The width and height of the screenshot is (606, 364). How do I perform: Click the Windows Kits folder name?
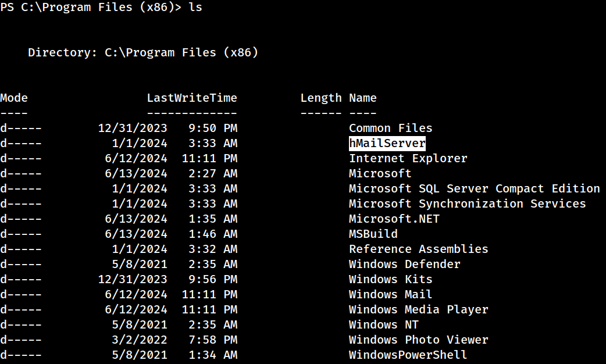coord(390,279)
